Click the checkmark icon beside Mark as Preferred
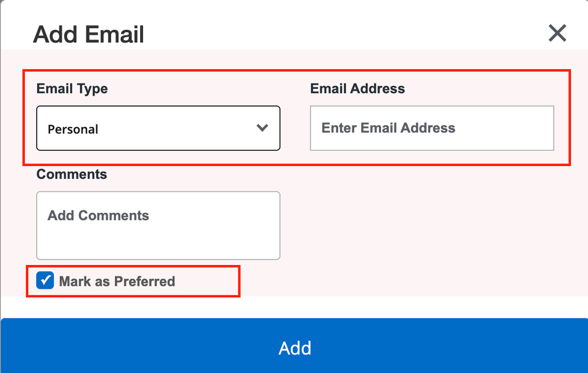 click(x=45, y=281)
